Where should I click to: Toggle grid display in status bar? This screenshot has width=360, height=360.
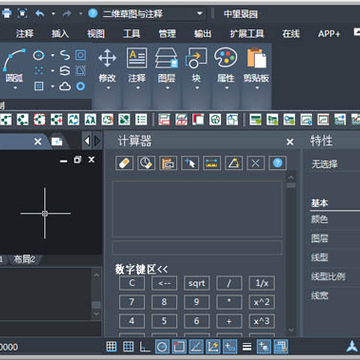(128, 347)
